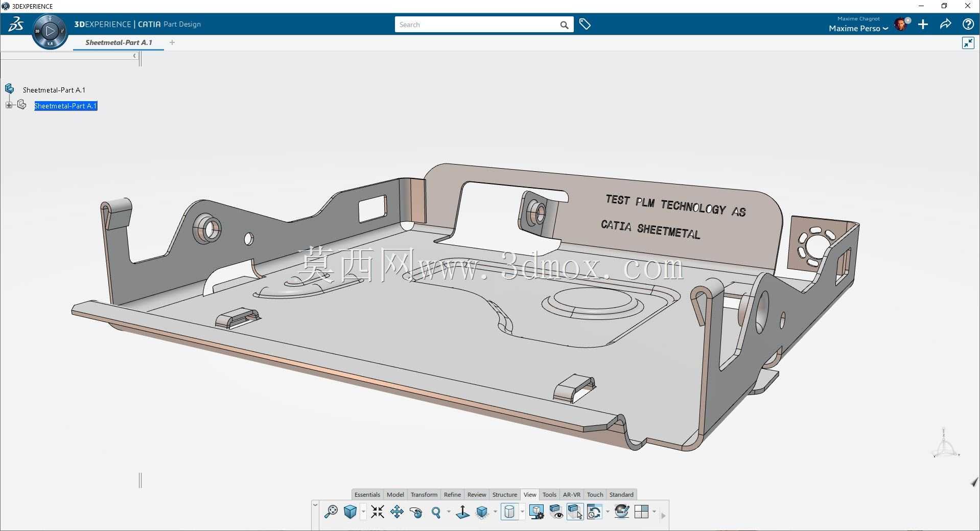Open the Help question mark icon
The height and width of the screenshot is (531, 980).
(968, 24)
